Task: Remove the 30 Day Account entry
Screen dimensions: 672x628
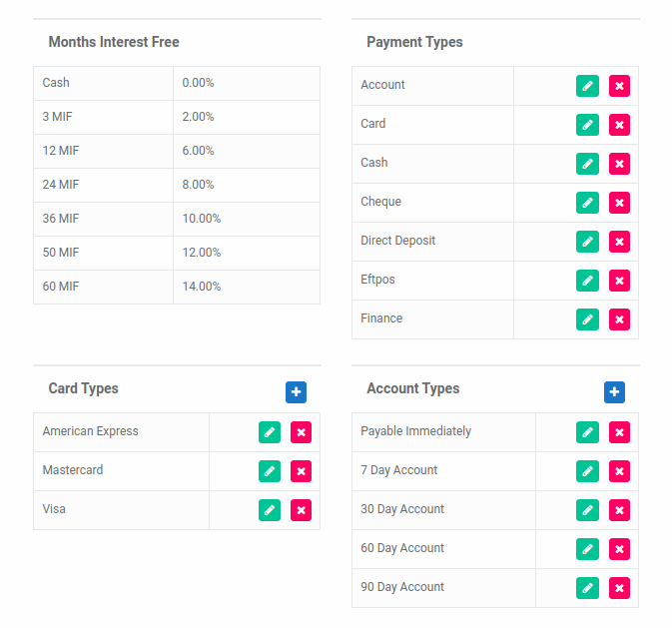Action: 619,510
